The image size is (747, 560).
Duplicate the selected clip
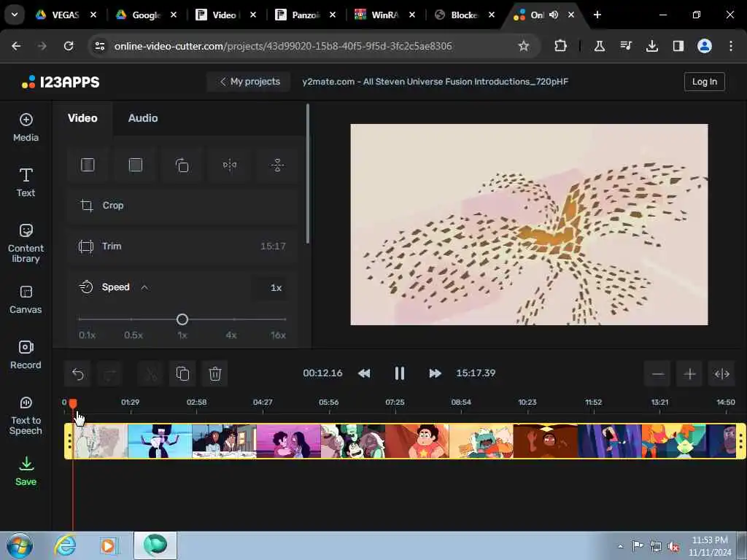point(182,374)
